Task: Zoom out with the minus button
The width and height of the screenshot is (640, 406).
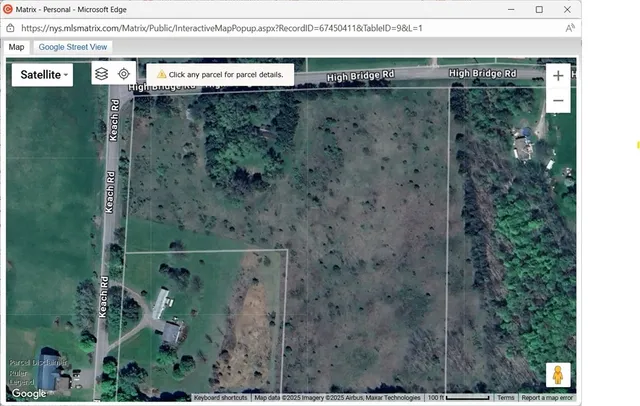Action: [x=558, y=101]
